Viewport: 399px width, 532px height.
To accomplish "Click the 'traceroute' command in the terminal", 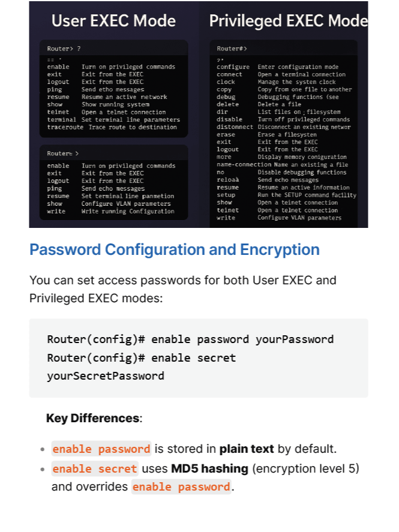I will 65,127.
